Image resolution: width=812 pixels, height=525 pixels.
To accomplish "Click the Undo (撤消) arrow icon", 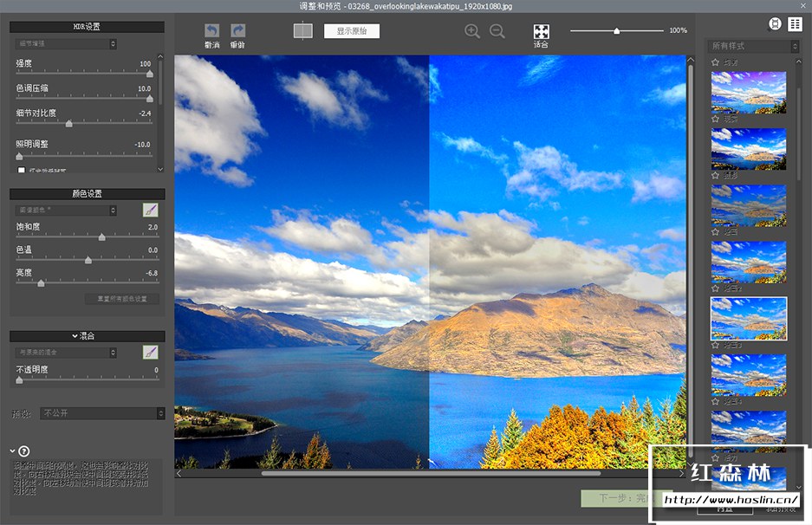I will pos(211,30).
